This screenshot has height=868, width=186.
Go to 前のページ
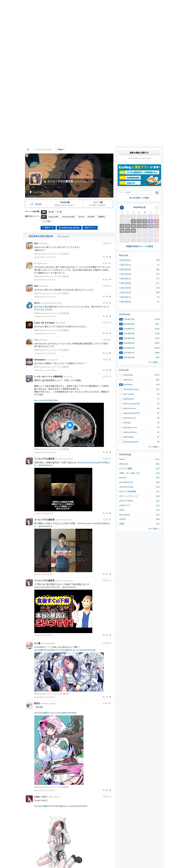click(48, 228)
